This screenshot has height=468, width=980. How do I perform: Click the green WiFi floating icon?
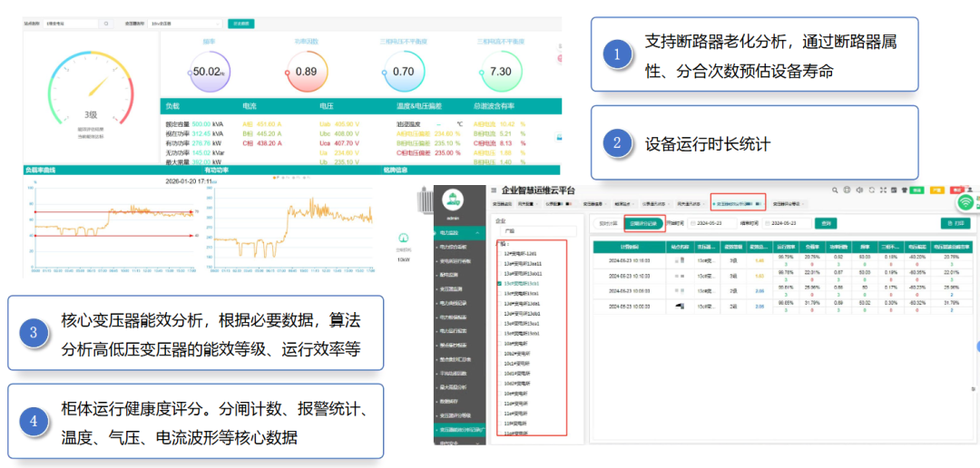[966, 202]
